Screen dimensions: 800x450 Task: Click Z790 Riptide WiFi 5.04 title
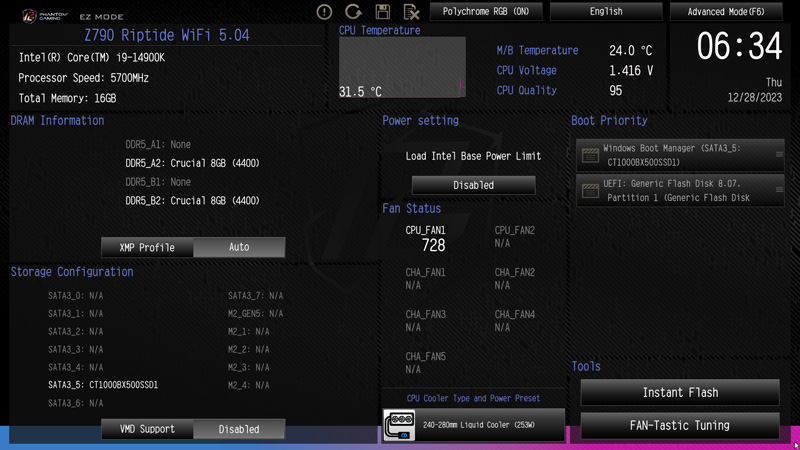tap(167, 35)
